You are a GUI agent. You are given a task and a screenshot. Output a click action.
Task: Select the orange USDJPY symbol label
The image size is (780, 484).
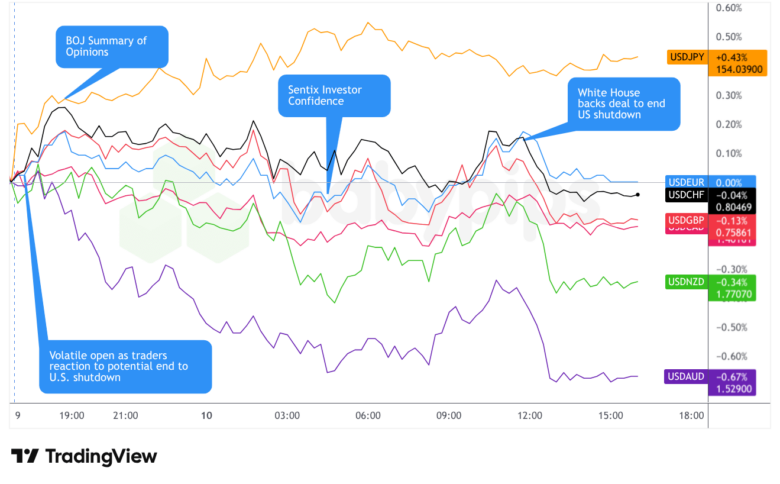[686, 56]
